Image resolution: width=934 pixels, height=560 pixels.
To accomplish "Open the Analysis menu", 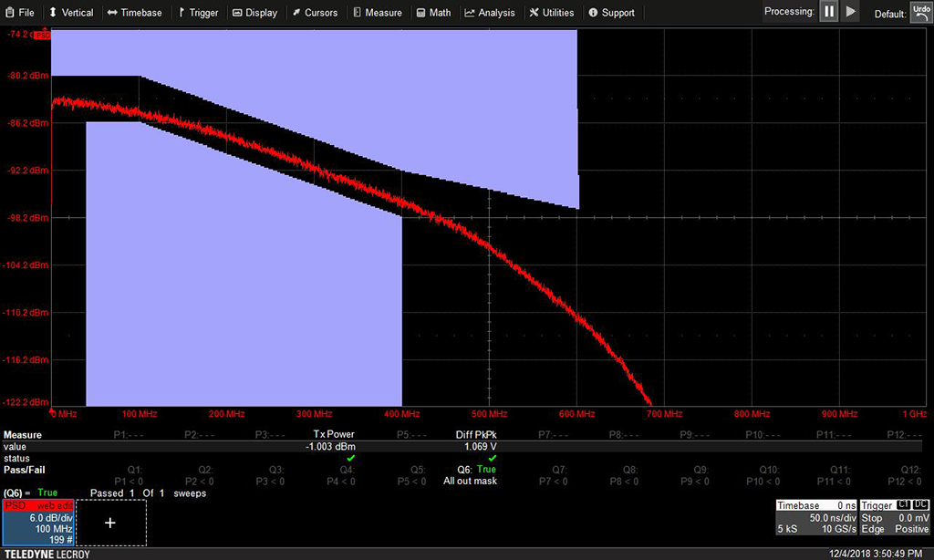I will coord(490,13).
